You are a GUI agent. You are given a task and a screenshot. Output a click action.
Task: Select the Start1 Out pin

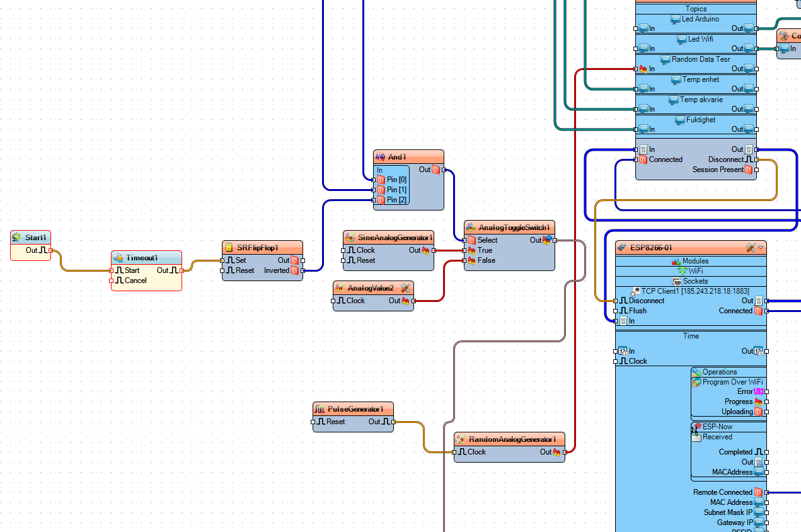tap(50, 250)
